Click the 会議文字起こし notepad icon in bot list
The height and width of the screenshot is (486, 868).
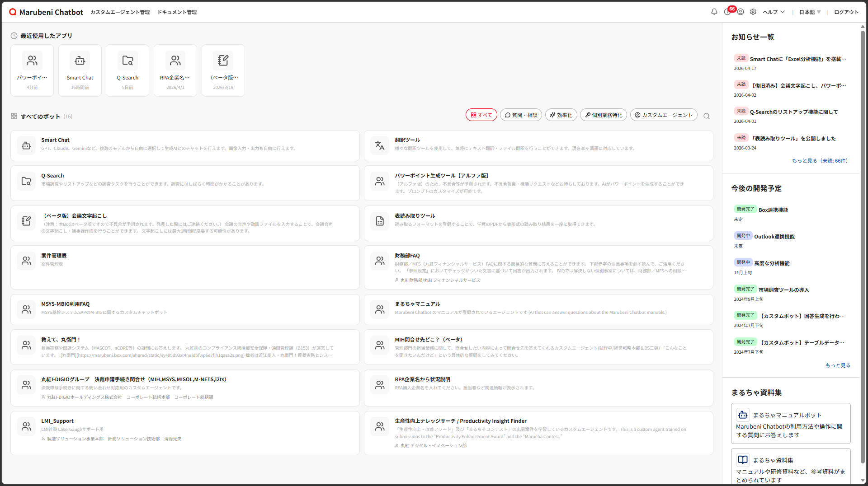(26, 221)
